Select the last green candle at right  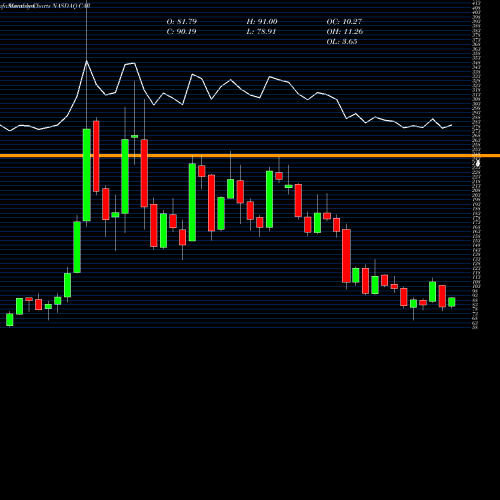click(x=452, y=302)
